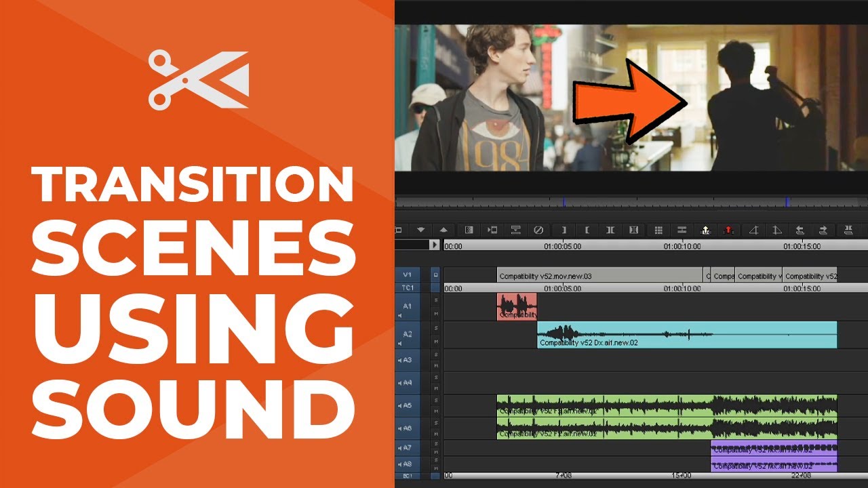Click the right-pointing segment arrow icon
Image resolution: width=868 pixels, height=488 pixels.
(x=823, y=230)
